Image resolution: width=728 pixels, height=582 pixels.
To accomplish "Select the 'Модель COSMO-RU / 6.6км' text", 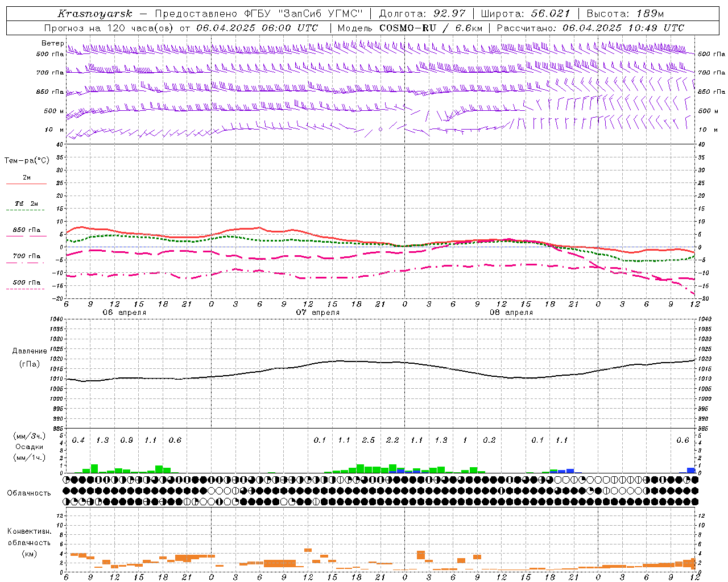I will (x=410, y=28).
